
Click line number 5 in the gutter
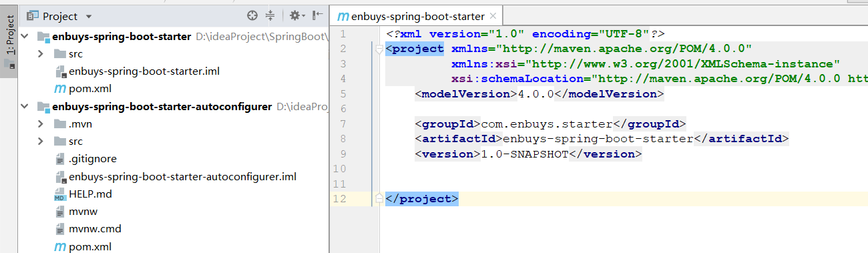pos(343,94)
